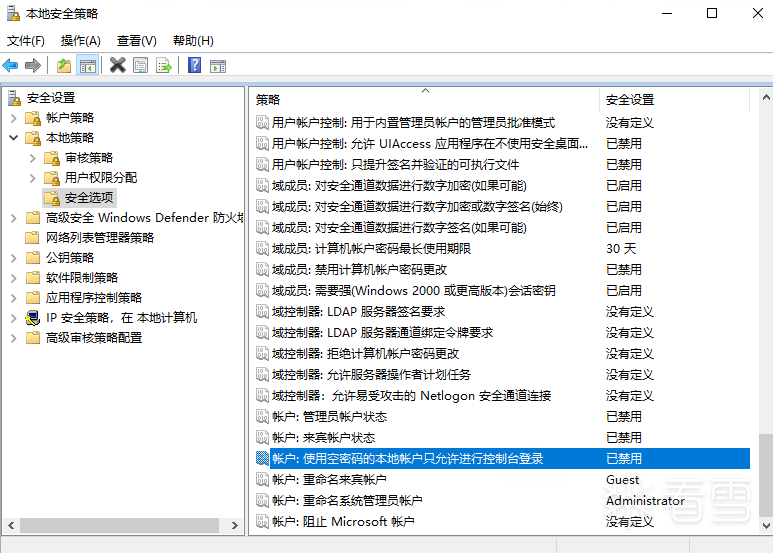Image resolution: width=773 pixels, height=553 pixels.
Task: Click policy icon for 帐户: 重命名来宾帐户
Action: 262,480
